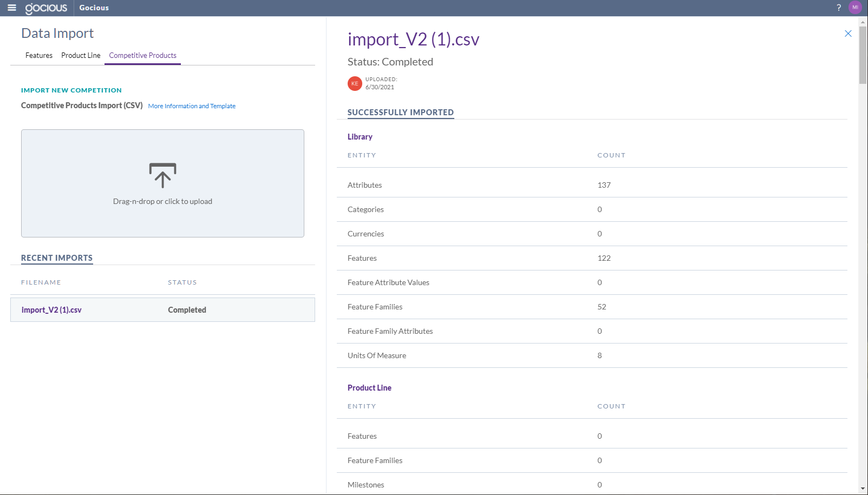Image resolution: width=868 pixels, height=495 pixels.
Task: Select the import_V2 (1).csv file row
Action: point(162,310)
